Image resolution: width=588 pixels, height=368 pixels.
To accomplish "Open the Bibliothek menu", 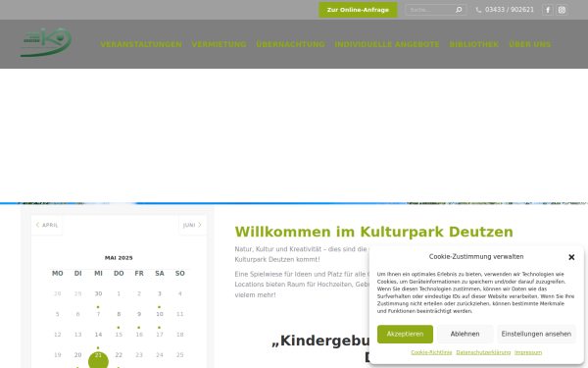I will click(474, 44).
